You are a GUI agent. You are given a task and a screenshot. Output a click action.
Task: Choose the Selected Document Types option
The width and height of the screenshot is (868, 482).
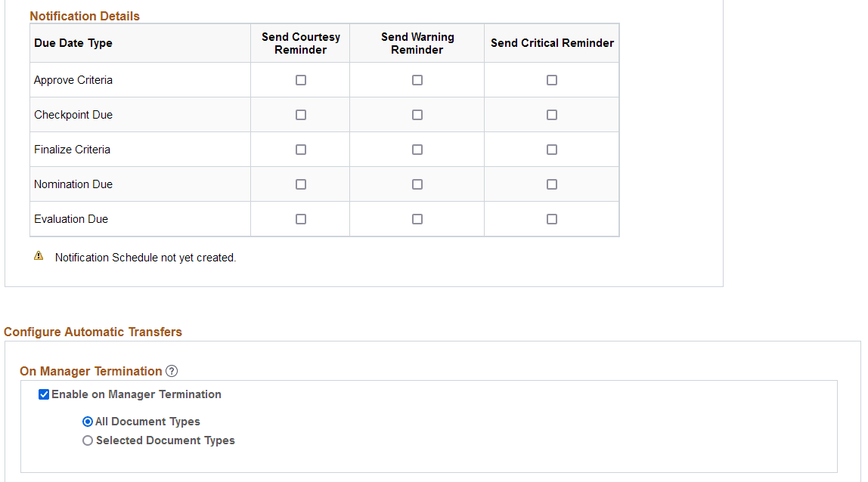click(88, 440)
